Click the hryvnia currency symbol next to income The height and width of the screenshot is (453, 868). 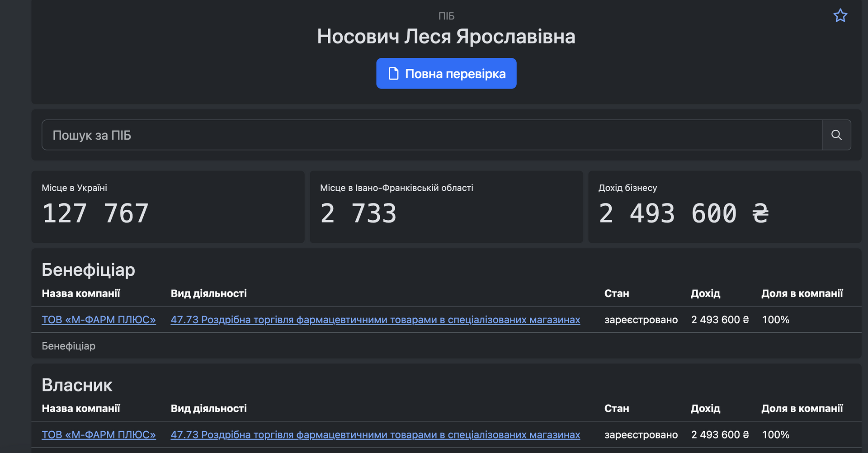click(761, 213)
